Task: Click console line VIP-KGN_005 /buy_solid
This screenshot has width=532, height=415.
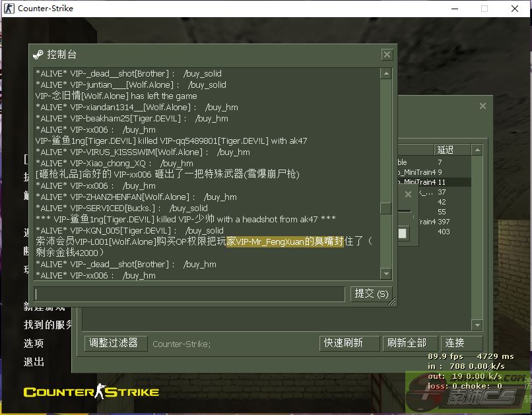Action: click(129, 230)
